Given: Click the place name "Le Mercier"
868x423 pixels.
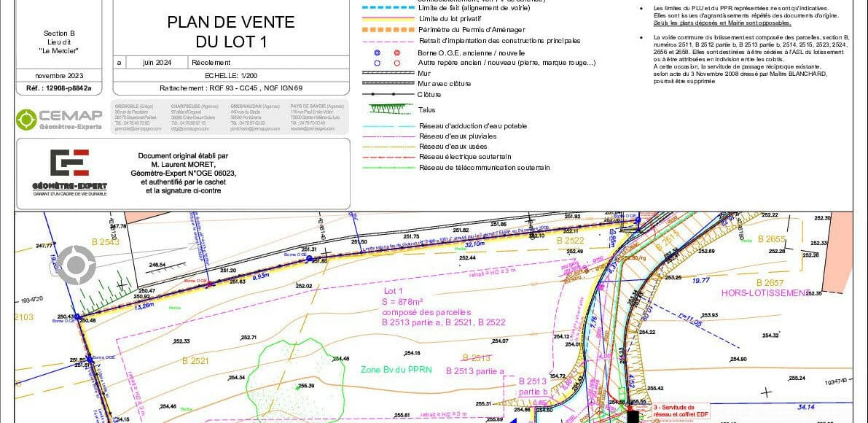Looking at the screenshot, I should (59, 51).
